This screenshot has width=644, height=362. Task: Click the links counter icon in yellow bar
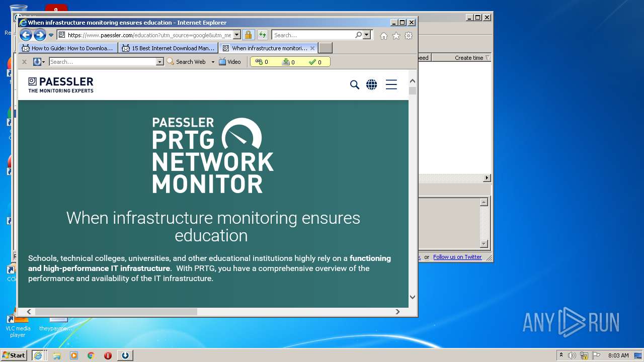tap(259, 62)
